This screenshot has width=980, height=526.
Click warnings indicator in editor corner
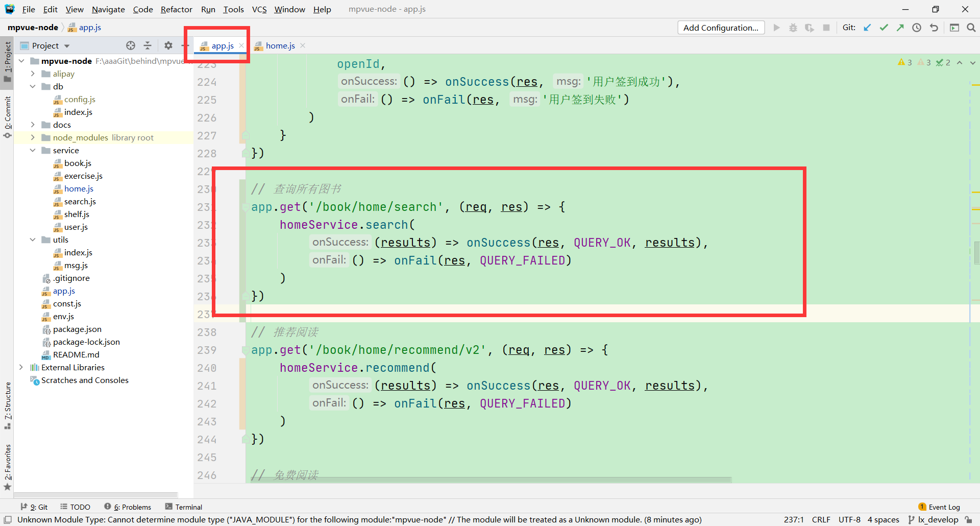(x=905, y=62)
